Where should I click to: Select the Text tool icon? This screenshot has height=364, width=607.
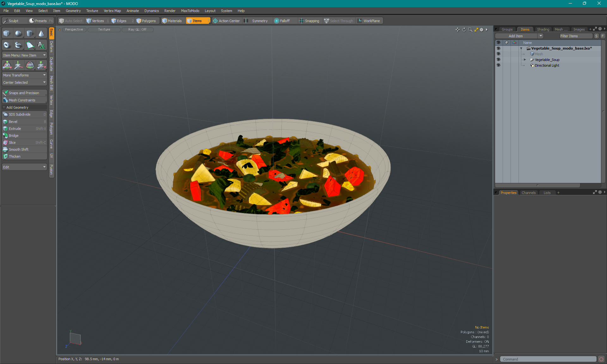(x=41, y=45)
